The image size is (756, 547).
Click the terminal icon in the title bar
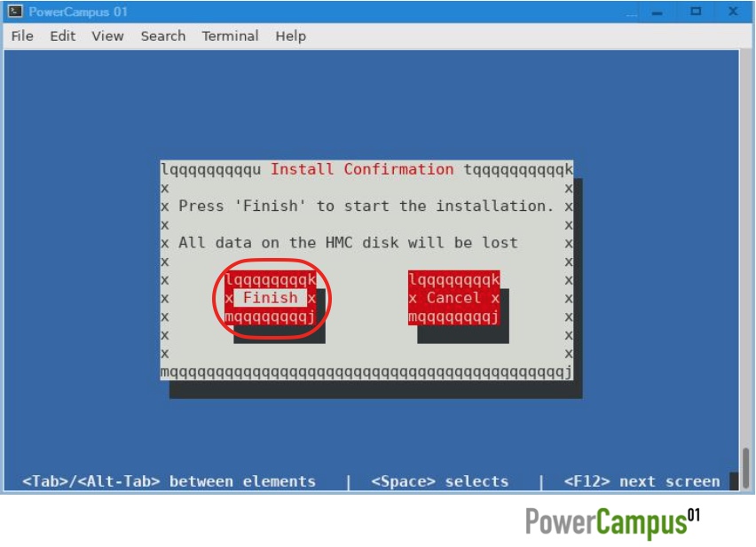click(15, 12)
